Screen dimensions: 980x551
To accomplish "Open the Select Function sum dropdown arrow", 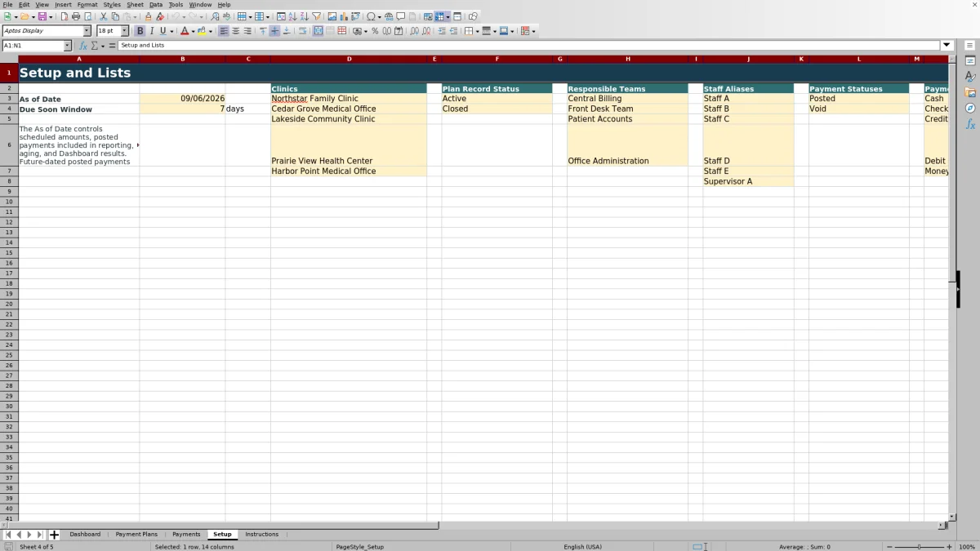I will [x=103, y=46].
